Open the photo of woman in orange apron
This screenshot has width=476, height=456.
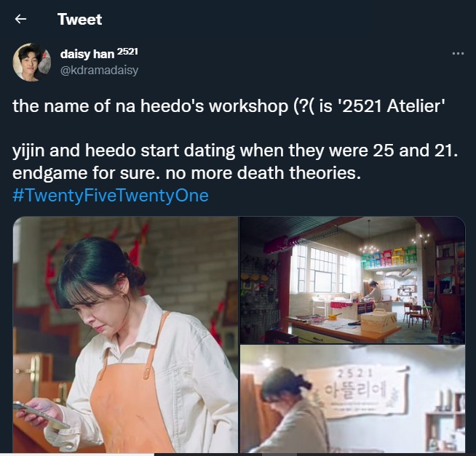point(125,335)
